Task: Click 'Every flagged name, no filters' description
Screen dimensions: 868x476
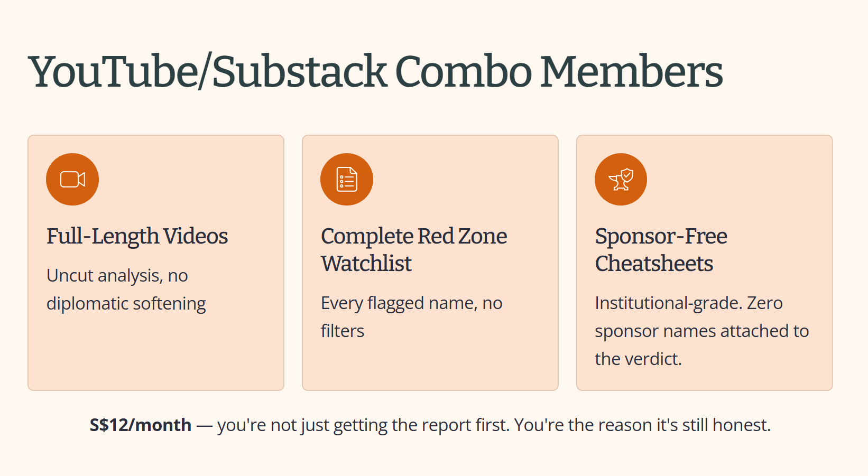Action: [x=411, y=317]
